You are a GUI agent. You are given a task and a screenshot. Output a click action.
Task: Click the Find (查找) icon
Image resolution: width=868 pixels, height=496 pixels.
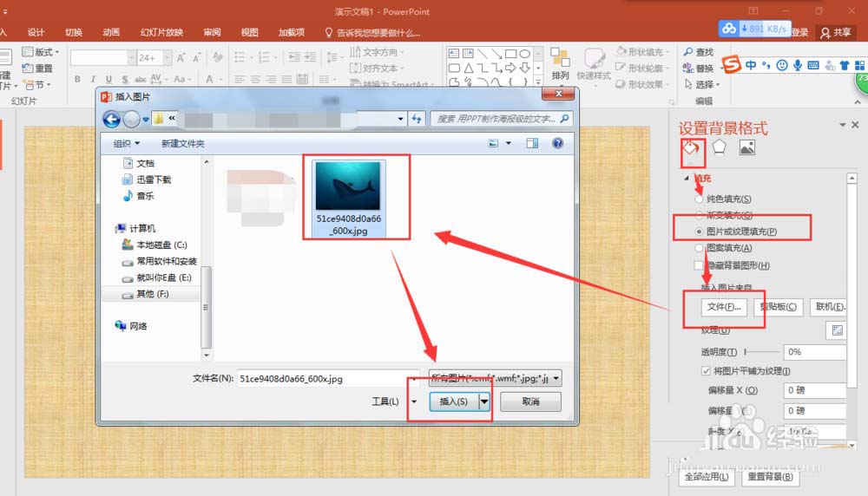click(688, 51)
